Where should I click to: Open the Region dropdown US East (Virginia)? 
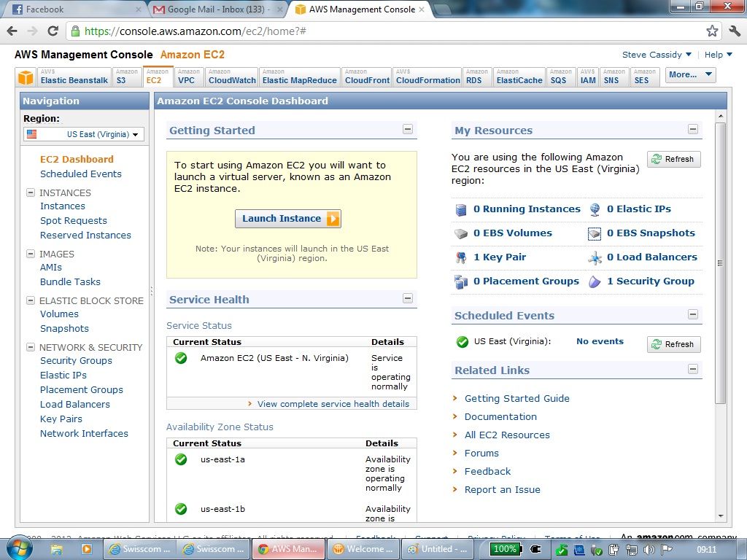point(84,134)
